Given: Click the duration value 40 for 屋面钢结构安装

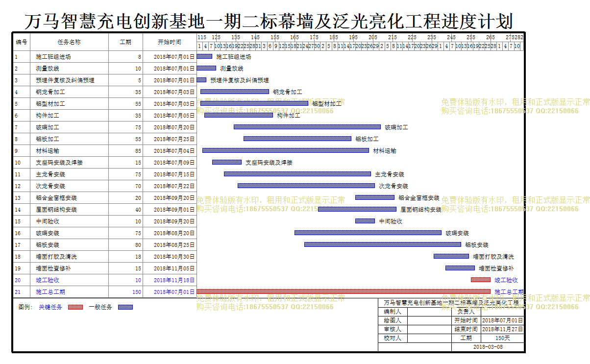Looking at the screenshot, I should point(138,210).
